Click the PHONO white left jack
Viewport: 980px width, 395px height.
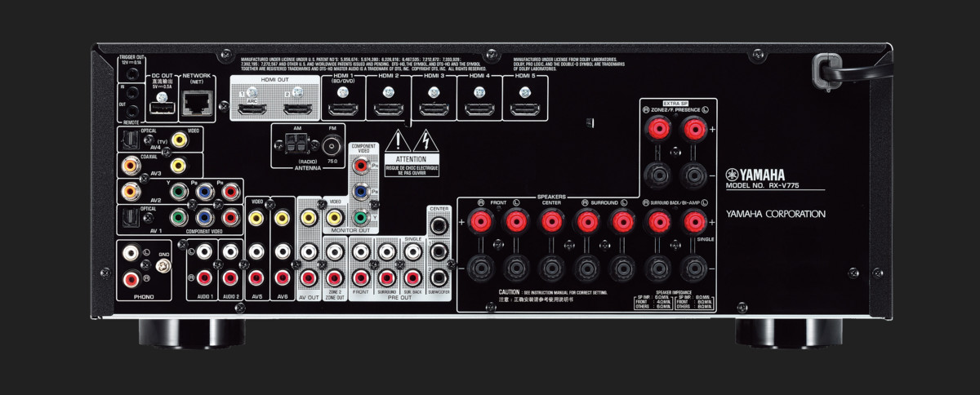[x=130, y=254]
